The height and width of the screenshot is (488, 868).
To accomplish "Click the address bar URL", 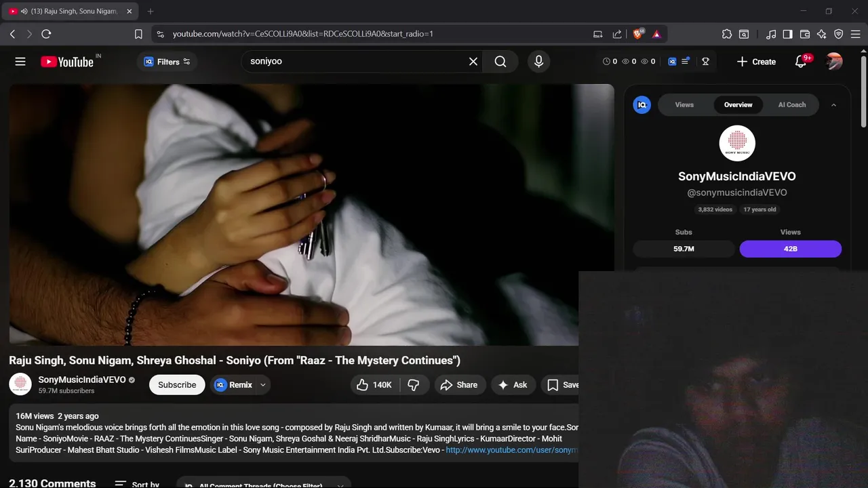I will pos(302,34).
